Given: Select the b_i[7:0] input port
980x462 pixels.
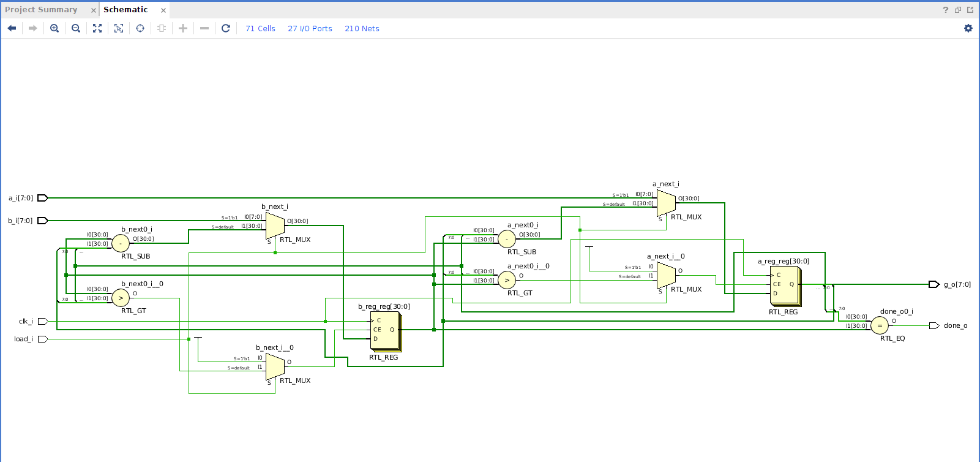Looking at the screenshot, I should (43, 221).
